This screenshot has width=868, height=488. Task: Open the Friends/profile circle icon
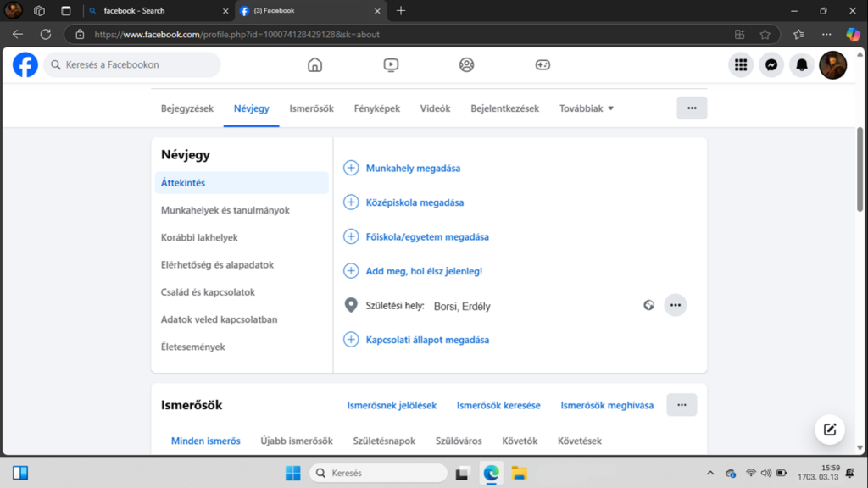(467, 64)
